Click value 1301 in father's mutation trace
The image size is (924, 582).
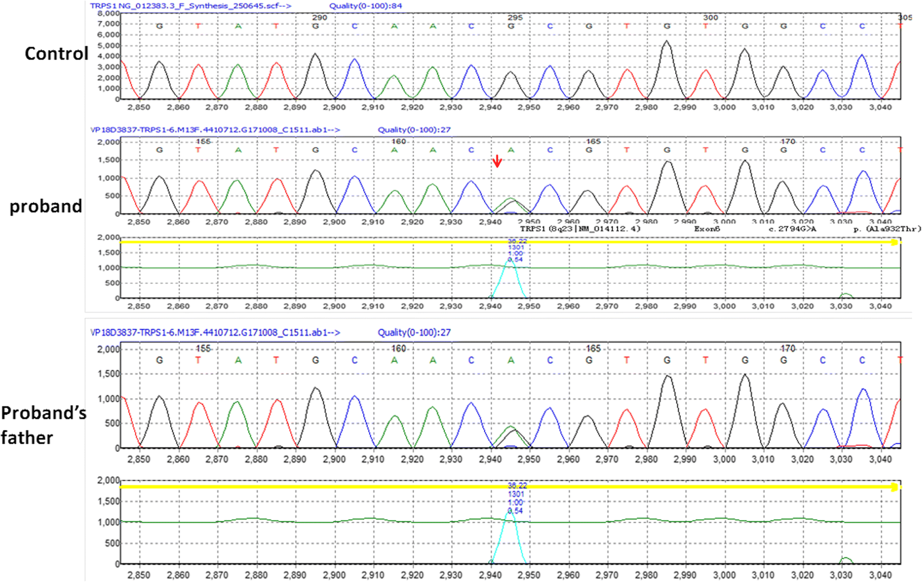(x=516, y=494)
